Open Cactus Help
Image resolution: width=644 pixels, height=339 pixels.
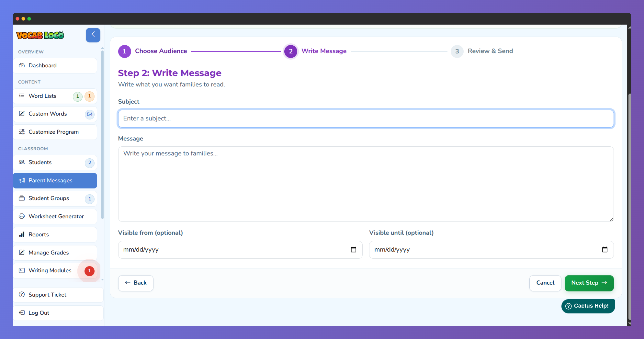[588, 306]
